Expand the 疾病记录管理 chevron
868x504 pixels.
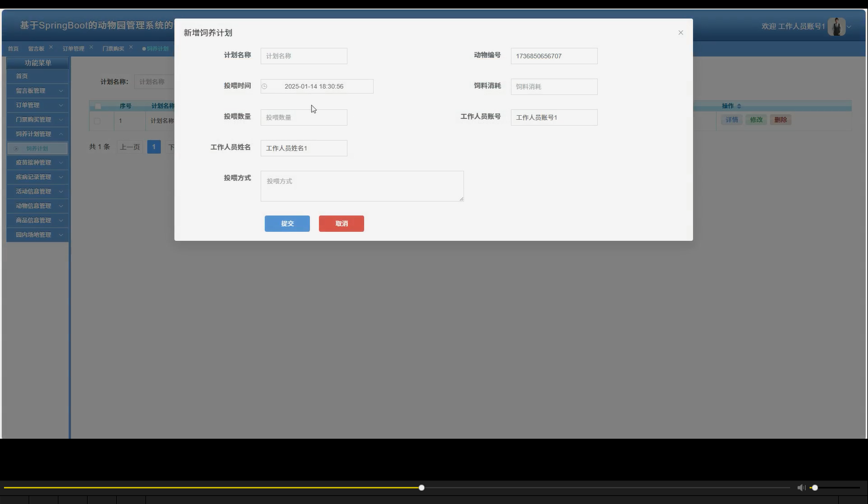pos(61,177)
